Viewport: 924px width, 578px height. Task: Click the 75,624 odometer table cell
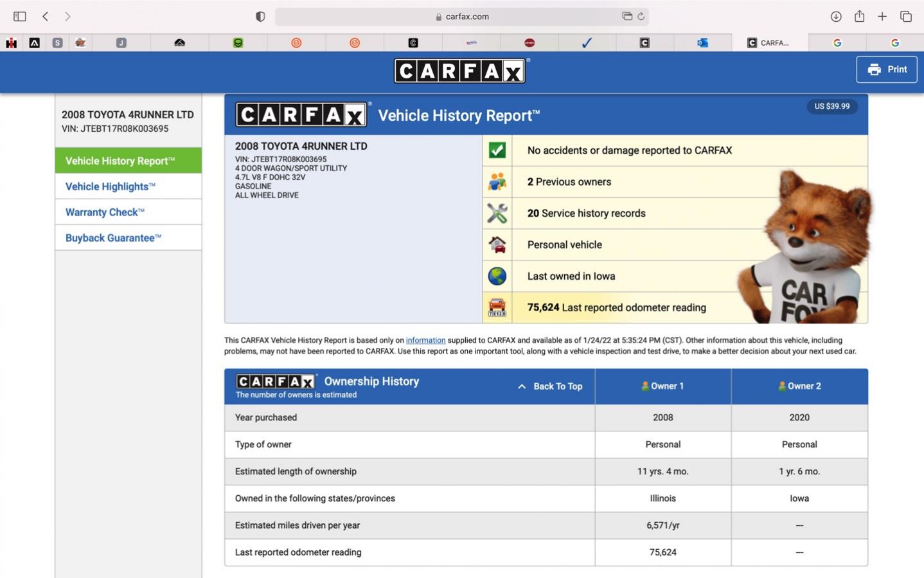click(x=662, y=553)
